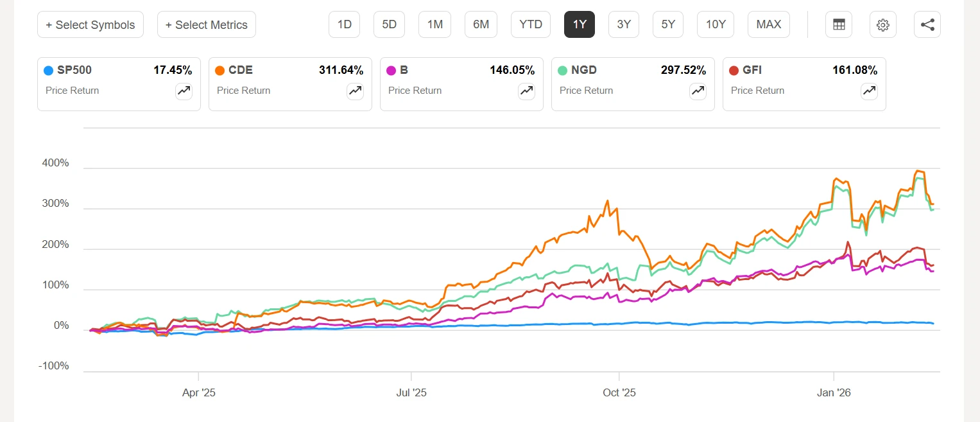980x422 pixels.
Task: Click the NGD symbol label
Action: [583, 71]
